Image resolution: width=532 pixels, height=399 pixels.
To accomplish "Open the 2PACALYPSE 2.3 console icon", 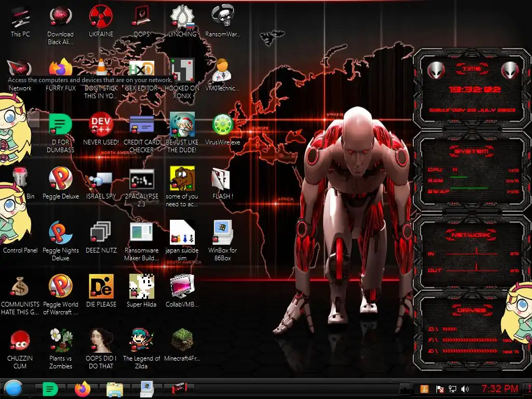I will pyautogui.click(x=141, y=187).
